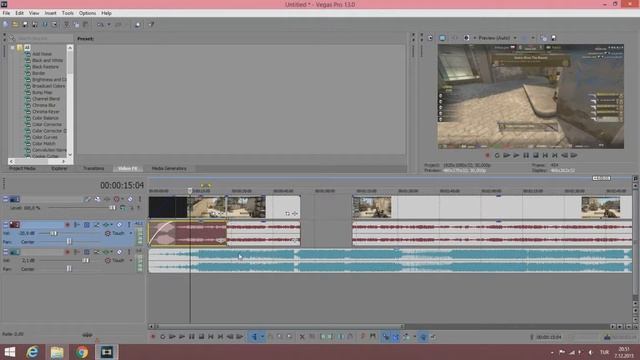Select the Color Curves effect

coord(44,137)
